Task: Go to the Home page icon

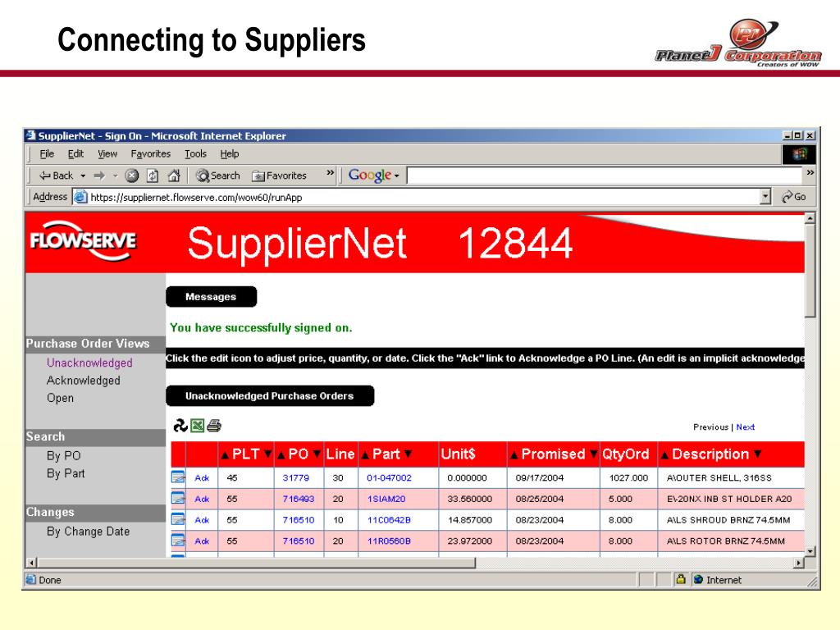Action: [x=174, y=176]
